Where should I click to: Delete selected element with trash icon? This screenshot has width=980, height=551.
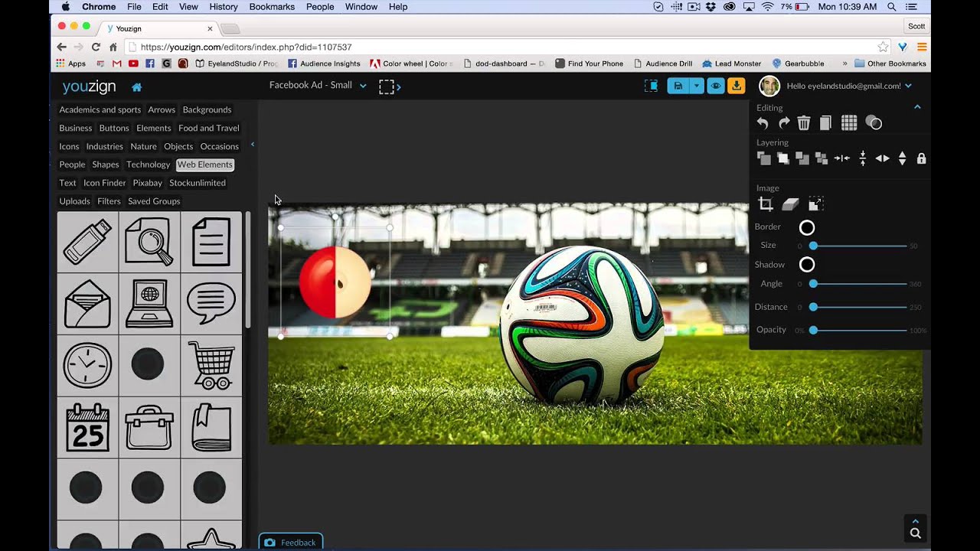pyautogui.click(x=804, y=123)
